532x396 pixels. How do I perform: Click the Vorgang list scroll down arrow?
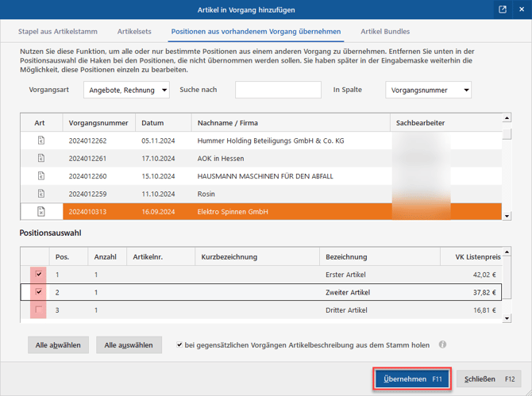point(507,216)
